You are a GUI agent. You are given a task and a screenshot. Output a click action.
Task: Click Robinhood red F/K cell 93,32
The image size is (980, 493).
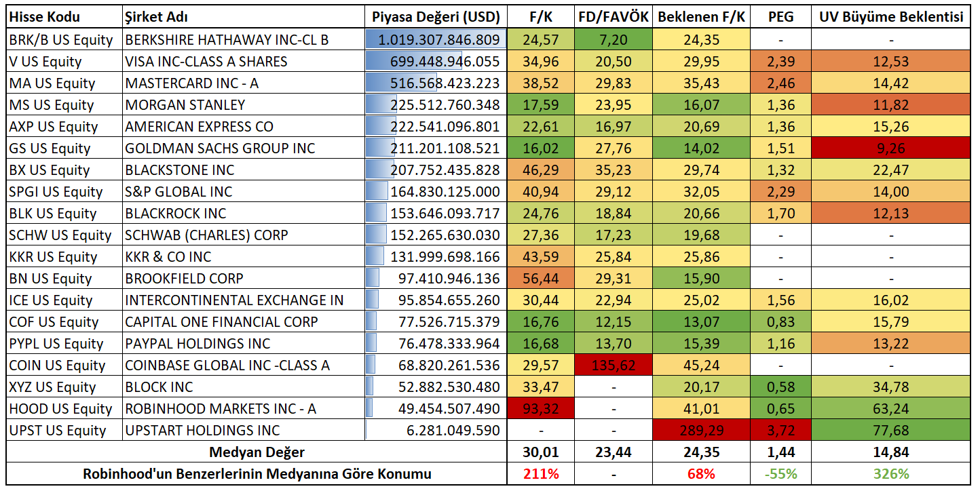click(541, 408)
